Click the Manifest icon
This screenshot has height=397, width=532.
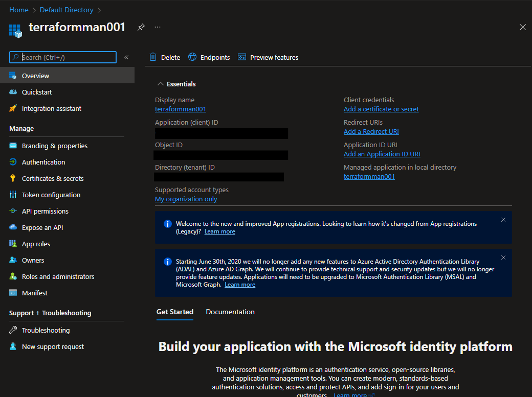coord(13,293)
